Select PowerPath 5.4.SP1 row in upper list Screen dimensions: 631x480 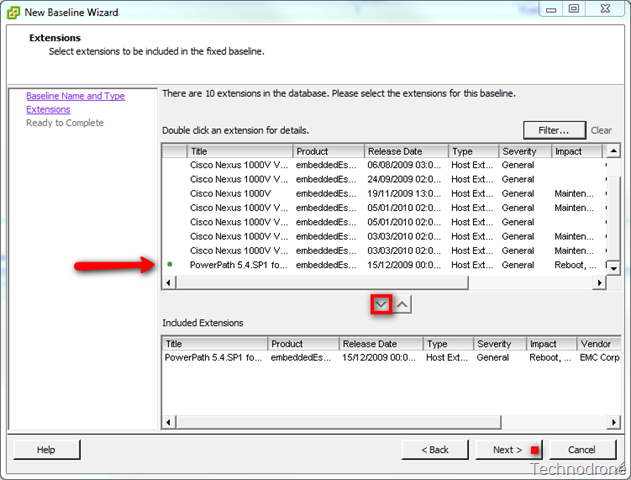point(384,265)
